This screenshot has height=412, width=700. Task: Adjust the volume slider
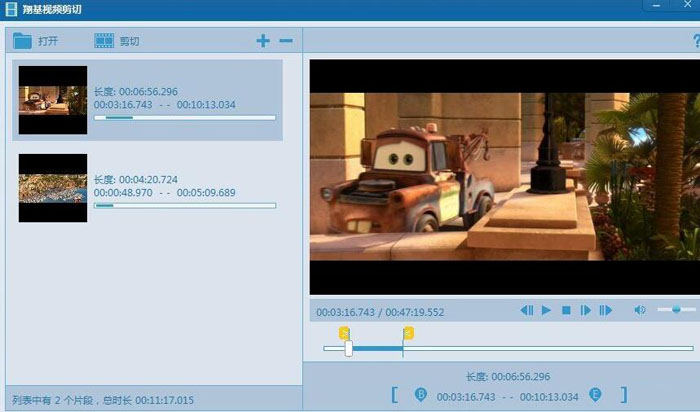[x=676, y=309]
